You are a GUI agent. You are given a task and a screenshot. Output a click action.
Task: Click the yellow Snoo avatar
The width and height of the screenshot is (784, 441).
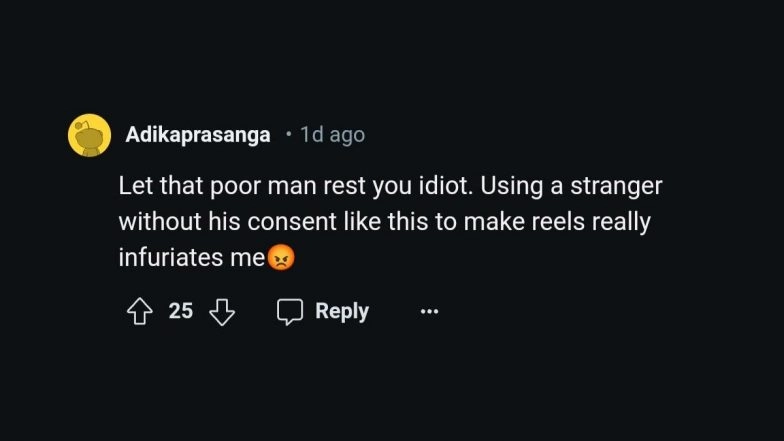pyautogui.click(x=89, y=135)
